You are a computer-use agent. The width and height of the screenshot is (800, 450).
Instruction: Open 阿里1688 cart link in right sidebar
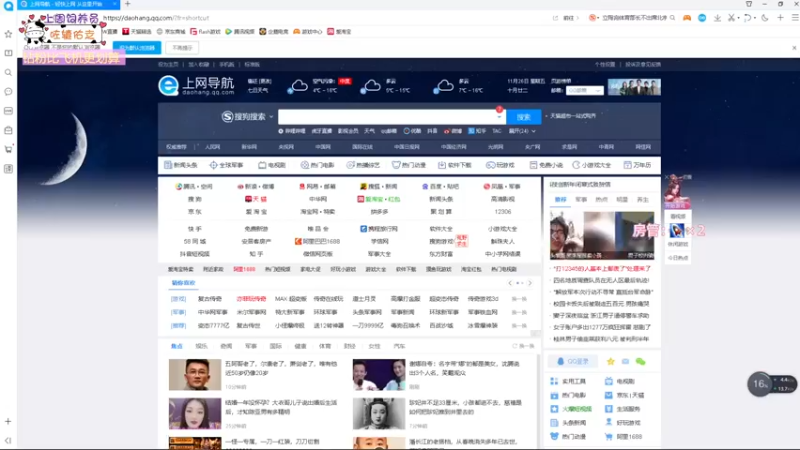pyautogui.click(x=623, y=437)
